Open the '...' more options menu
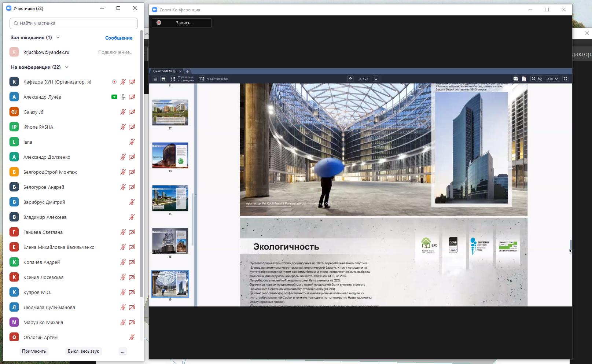The image size is (592, 364). [122, 351]
